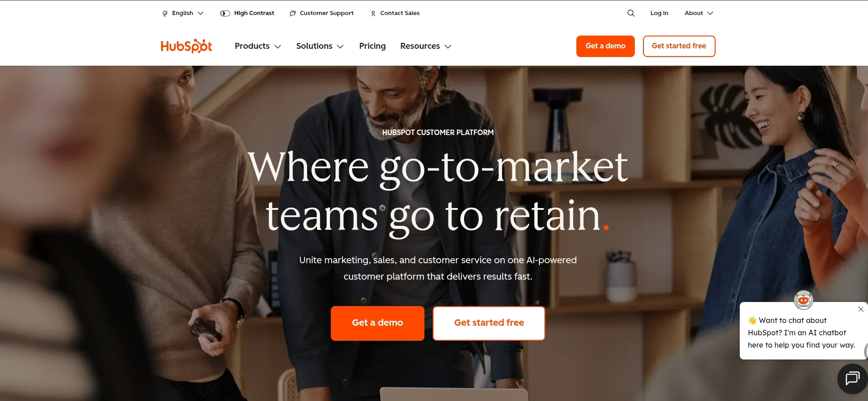This screenshot has height=401, width=868.
Task: Click header Get a demo button
Action: [x=605, y=46]
